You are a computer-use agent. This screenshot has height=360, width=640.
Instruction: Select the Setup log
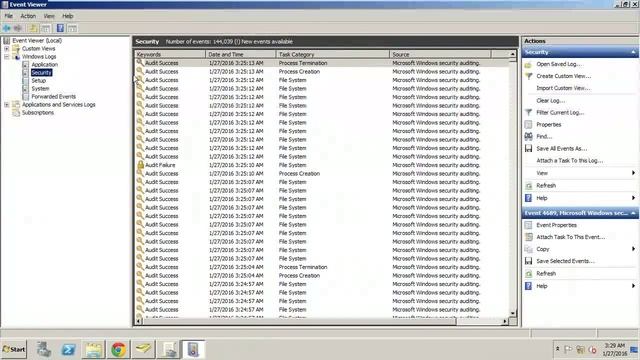pyautogui.click(x=39, y=80)
